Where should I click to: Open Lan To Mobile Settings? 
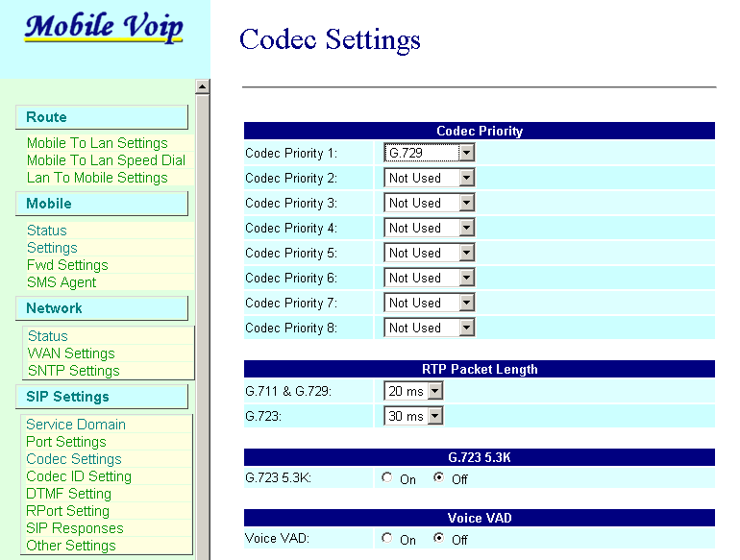pos(97,178)
